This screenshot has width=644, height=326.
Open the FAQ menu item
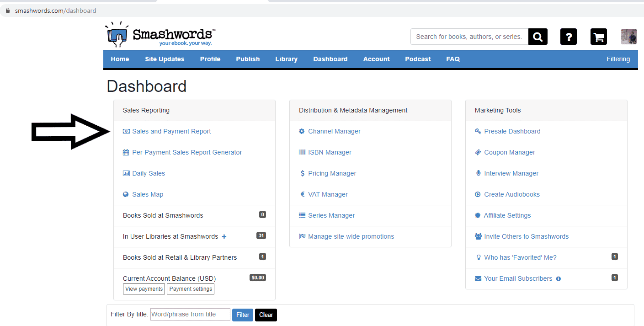(453, 59)
